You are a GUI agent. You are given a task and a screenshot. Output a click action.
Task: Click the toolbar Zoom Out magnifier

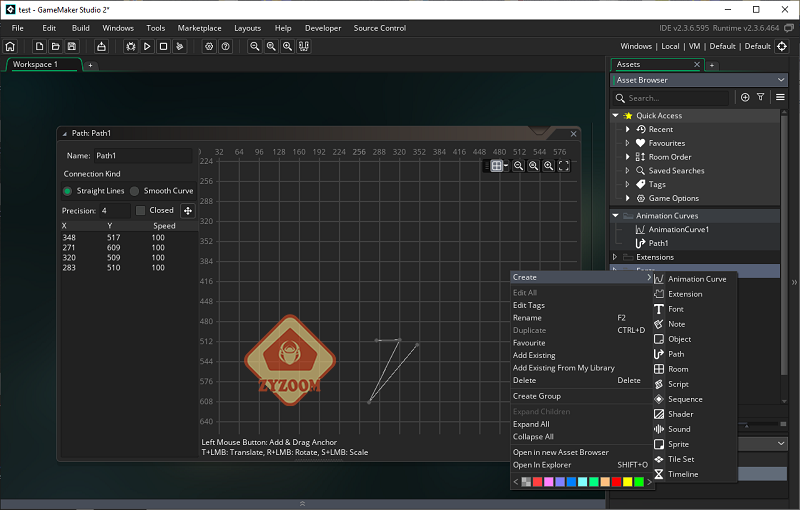point(255,46)
